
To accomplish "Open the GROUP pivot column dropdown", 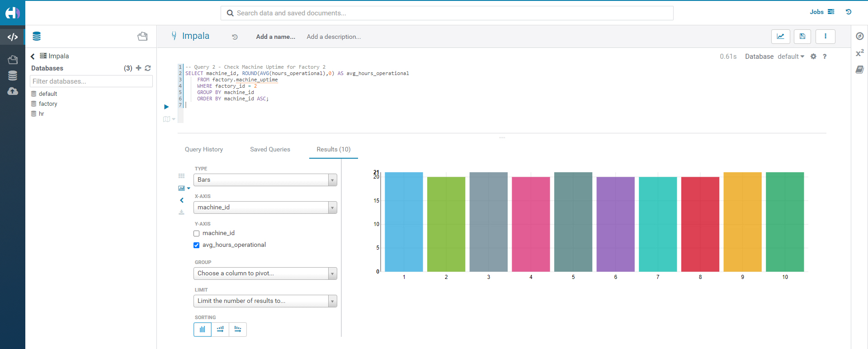I will coord(265,274).
